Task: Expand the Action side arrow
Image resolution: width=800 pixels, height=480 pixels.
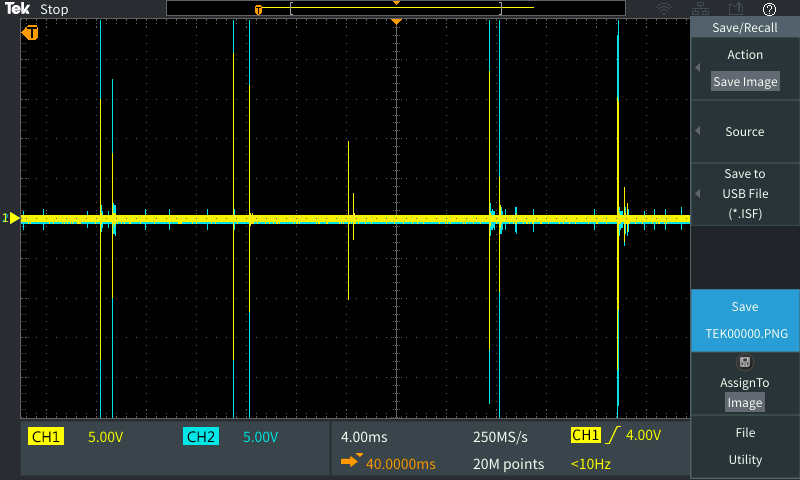Action: pos(697,67)
